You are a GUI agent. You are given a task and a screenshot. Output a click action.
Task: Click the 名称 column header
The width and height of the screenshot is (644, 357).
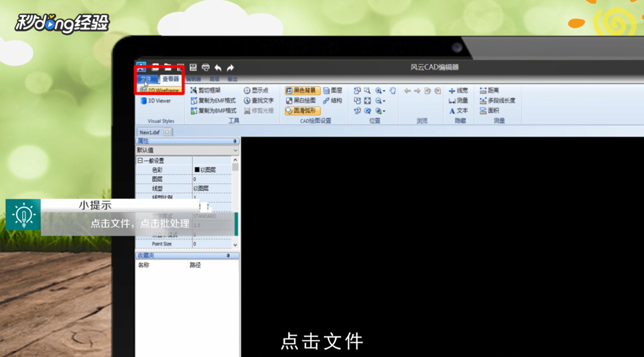(144, 265)
